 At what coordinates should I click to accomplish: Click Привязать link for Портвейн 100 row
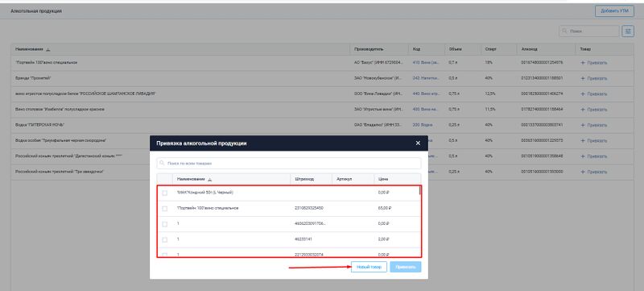tap(593, 63)
